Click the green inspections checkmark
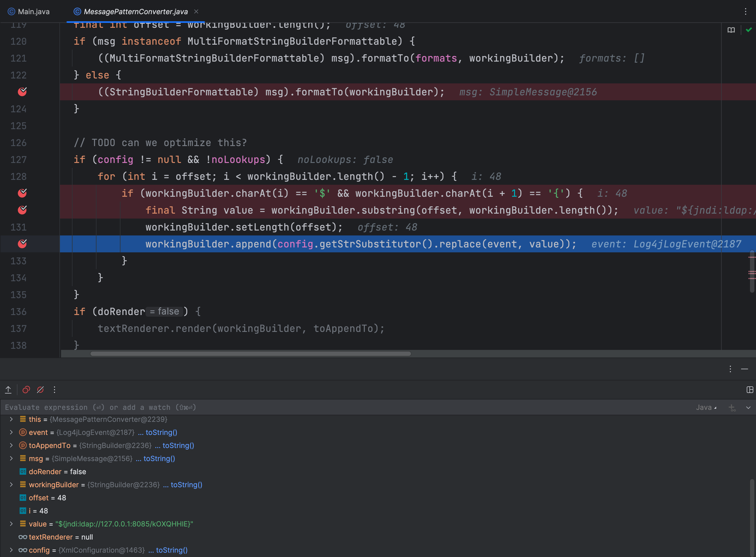Screen dimensions: 756x557 [749, 30]
